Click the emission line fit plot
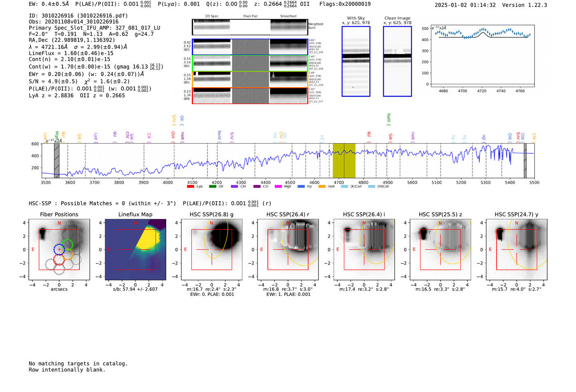 point(483,56)
